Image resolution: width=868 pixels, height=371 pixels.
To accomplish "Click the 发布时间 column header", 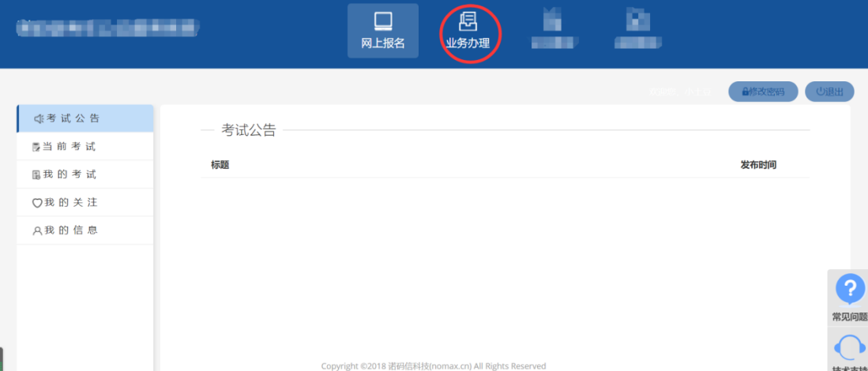I will (x=758, y=165).
